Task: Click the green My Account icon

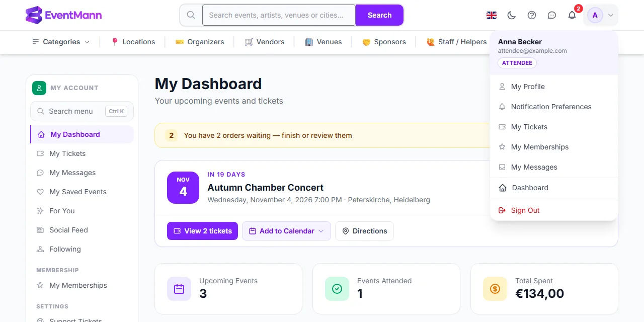Action: pyautogui.click(x=39, y=88)
